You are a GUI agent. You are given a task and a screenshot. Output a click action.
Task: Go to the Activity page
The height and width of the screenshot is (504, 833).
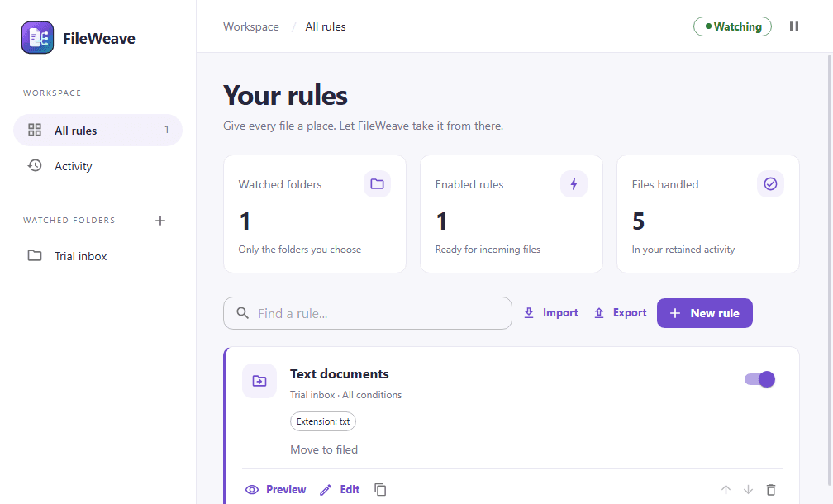tap(98, 166)
